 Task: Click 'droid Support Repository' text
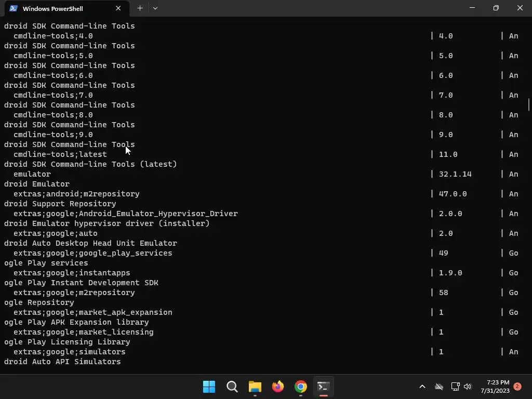tap(60, 204)
